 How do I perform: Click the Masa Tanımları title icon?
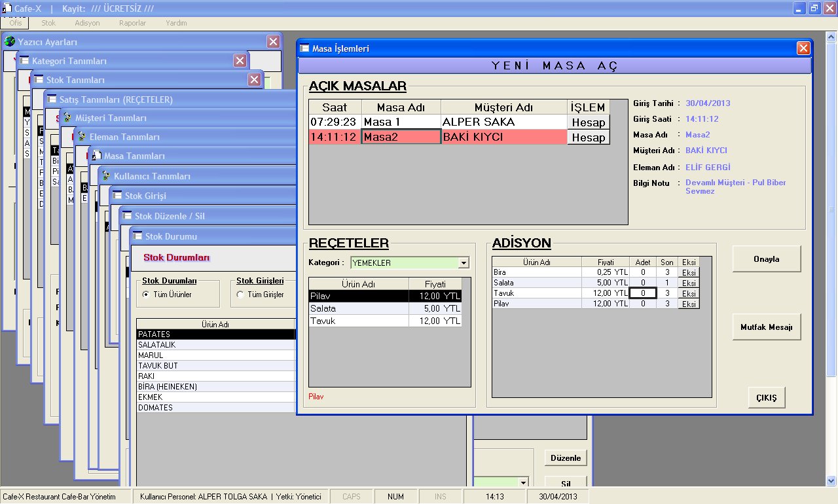pos(96,156)
